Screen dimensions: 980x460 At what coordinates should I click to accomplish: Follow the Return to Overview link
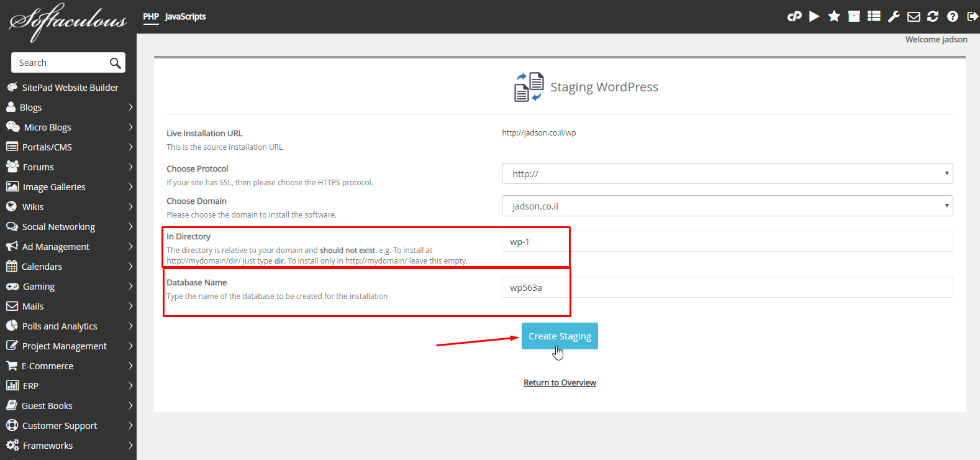[560, 382]
